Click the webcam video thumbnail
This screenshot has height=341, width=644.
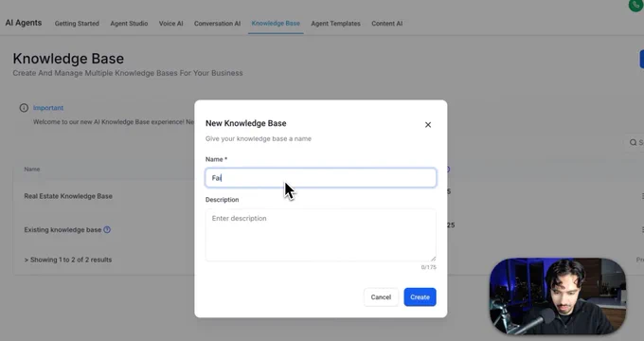click(x=558, y=296)
